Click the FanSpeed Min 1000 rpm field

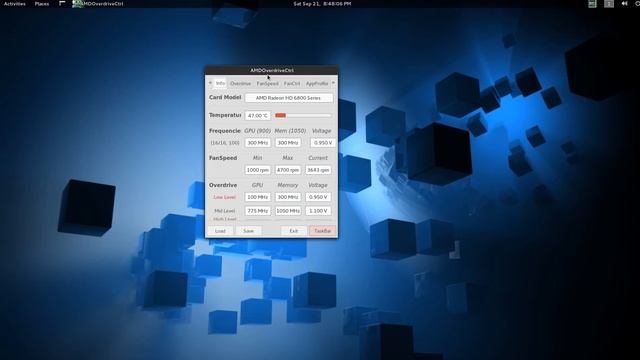click(x=258, y=170)
